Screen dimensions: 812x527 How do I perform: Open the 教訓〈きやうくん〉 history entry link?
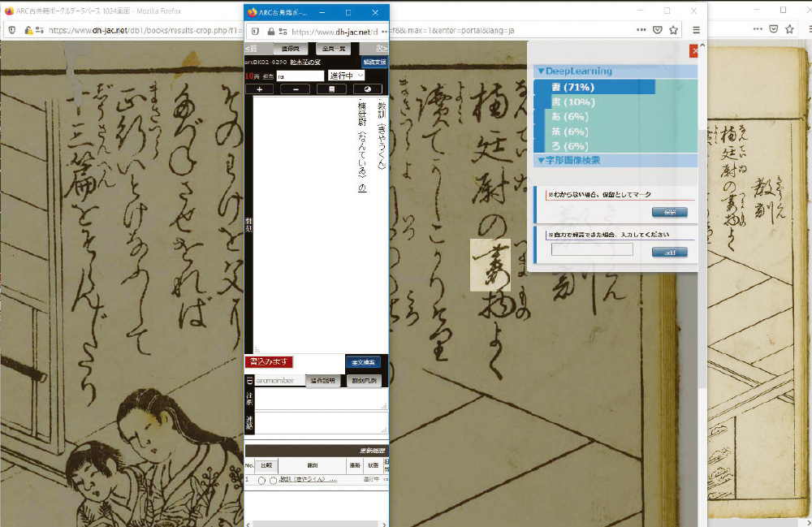point(308,479)
